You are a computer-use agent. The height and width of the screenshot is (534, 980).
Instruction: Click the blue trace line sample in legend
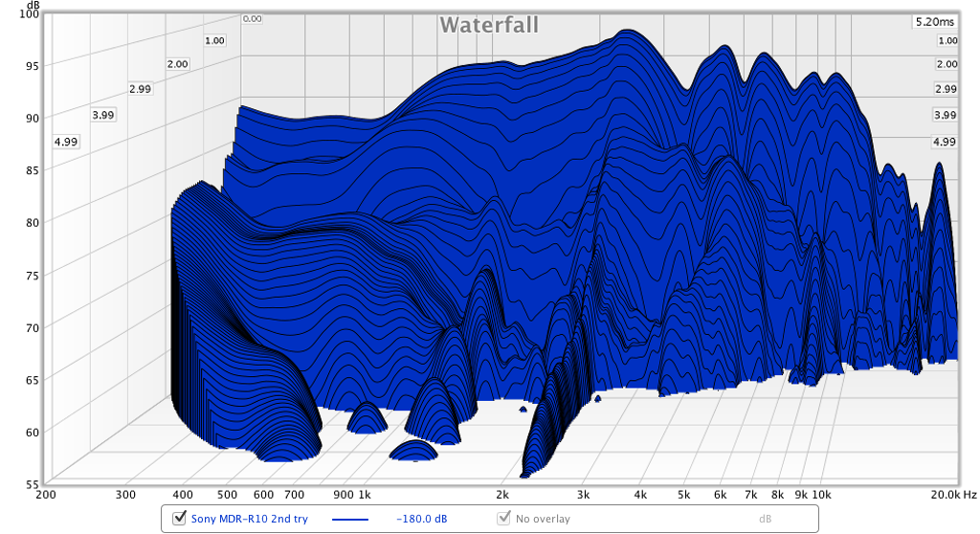350,519
